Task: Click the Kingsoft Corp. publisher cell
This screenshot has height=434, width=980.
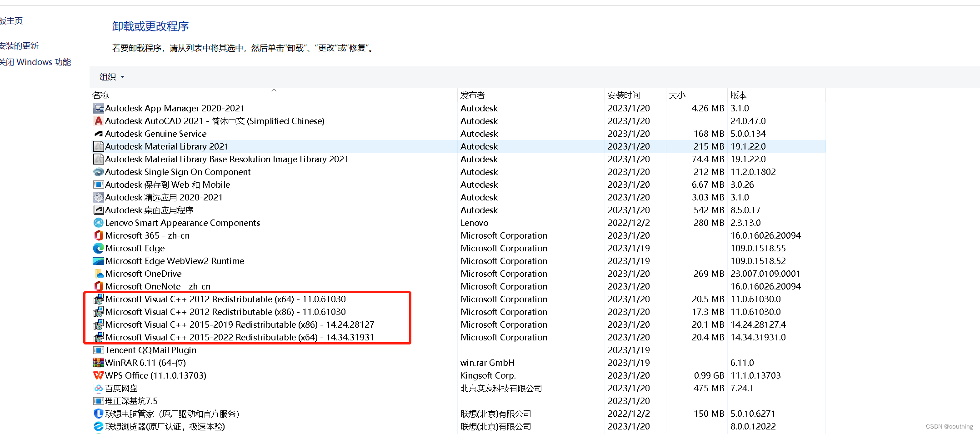Action: (x=488, y=375)
